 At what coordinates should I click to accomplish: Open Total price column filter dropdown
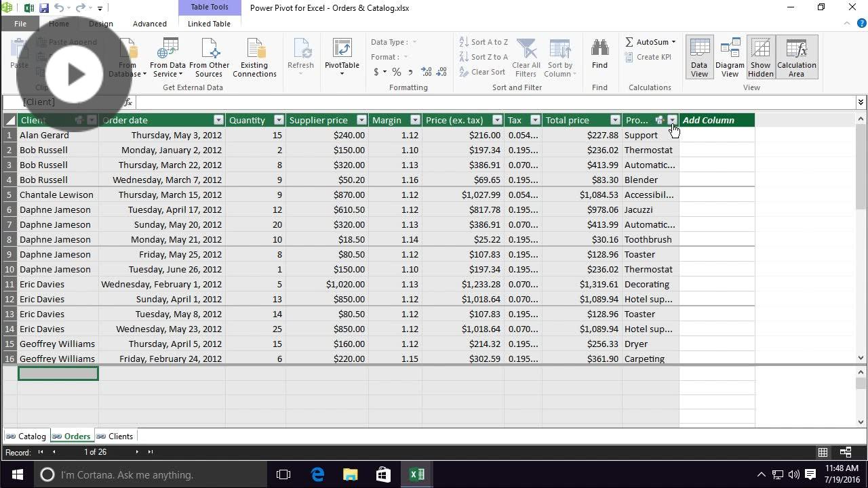pos(615,120)
